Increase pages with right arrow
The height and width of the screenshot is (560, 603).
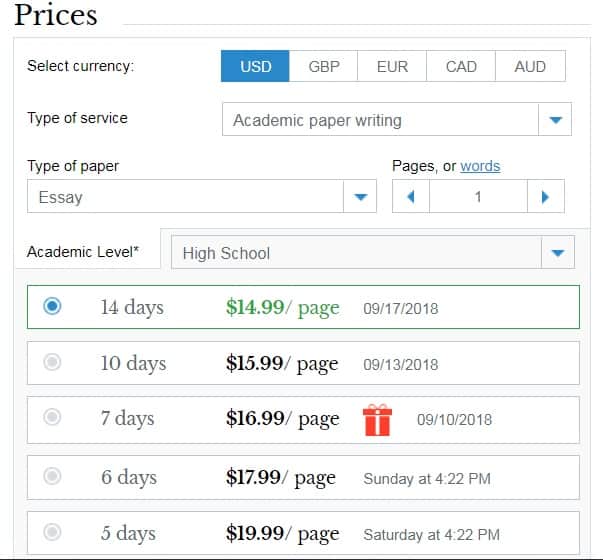tap(545, 197)
